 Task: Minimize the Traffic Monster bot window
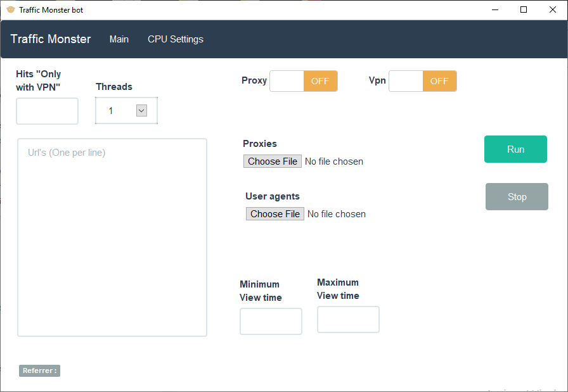(495, 9)
